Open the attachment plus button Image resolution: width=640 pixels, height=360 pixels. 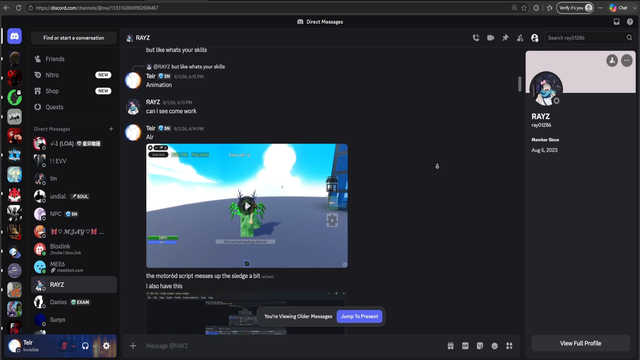[x=133, y=346]
